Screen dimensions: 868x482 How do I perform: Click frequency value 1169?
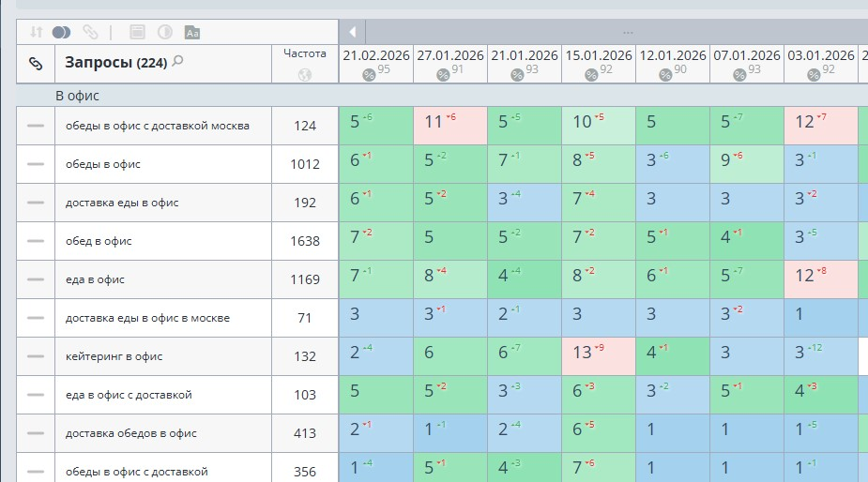click(x=305, y=279)
